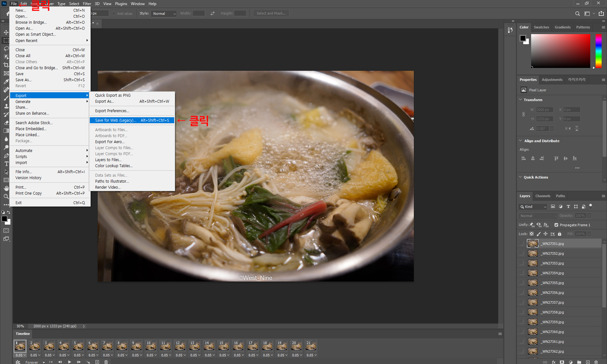Select the Eyedropper tool
This screenshot has width=607, height=364.
(x=6, y=82)
